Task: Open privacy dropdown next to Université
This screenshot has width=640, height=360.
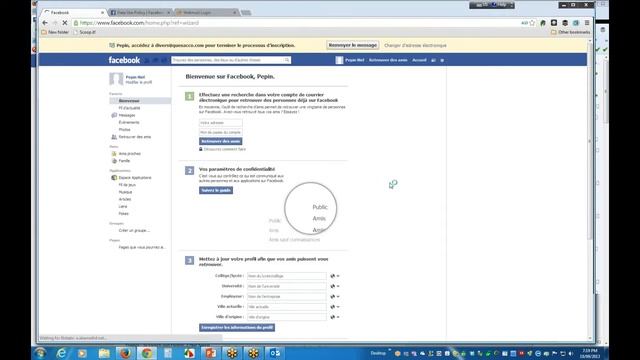Action: pyautogui.click(x=335, y=286)
